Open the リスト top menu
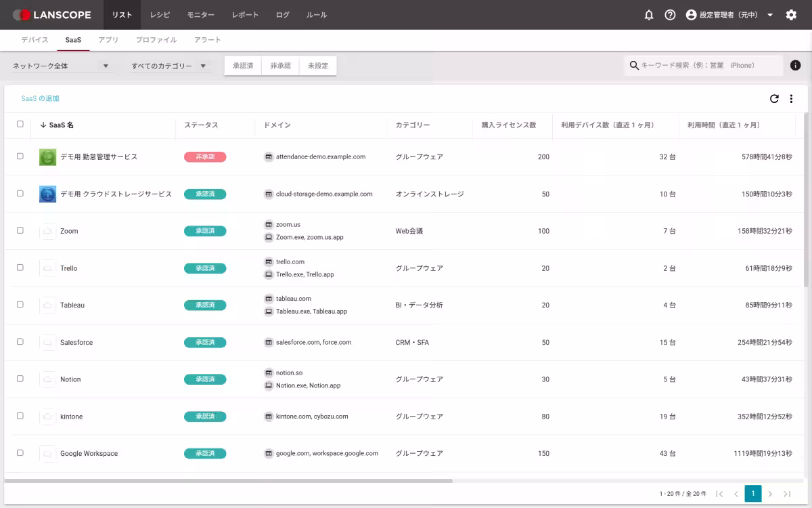The width and height of the screenshot is (812, 508). pyautogui.click(x=122, y=15)
